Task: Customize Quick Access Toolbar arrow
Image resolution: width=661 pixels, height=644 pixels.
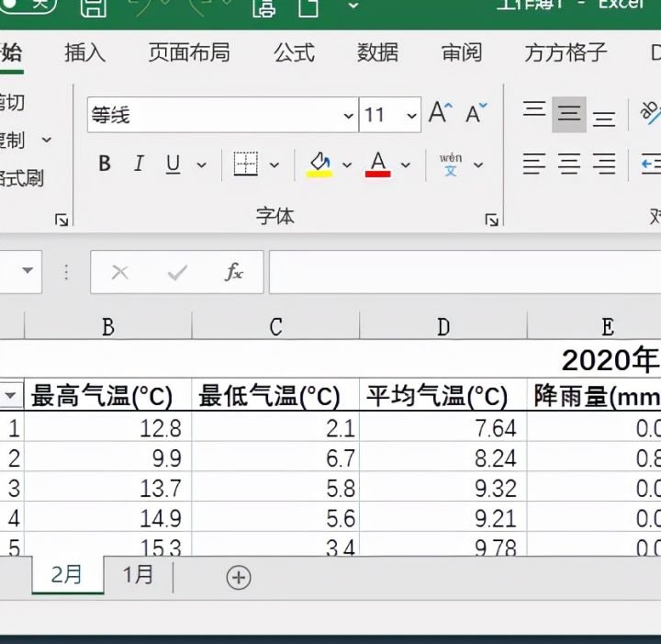Action: [353, 6]
